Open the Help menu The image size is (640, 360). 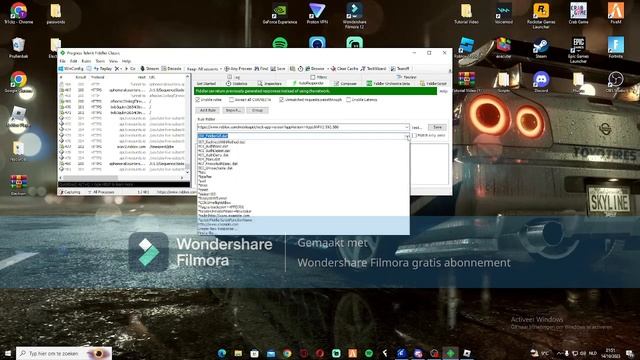coord(126,61)
